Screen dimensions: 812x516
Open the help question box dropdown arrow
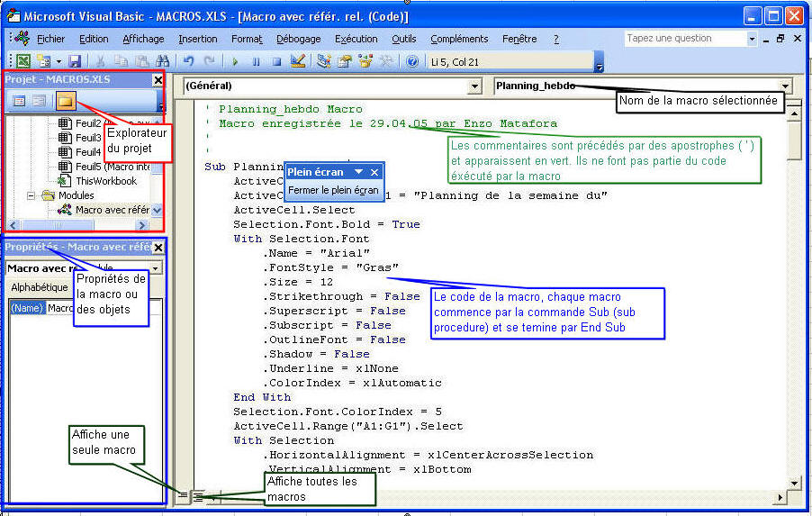tap(752, 39)
